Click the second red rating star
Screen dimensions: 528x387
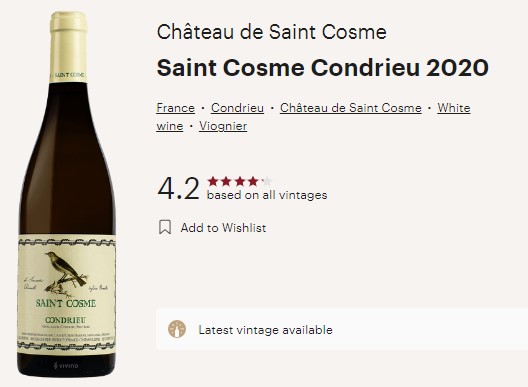226,182
